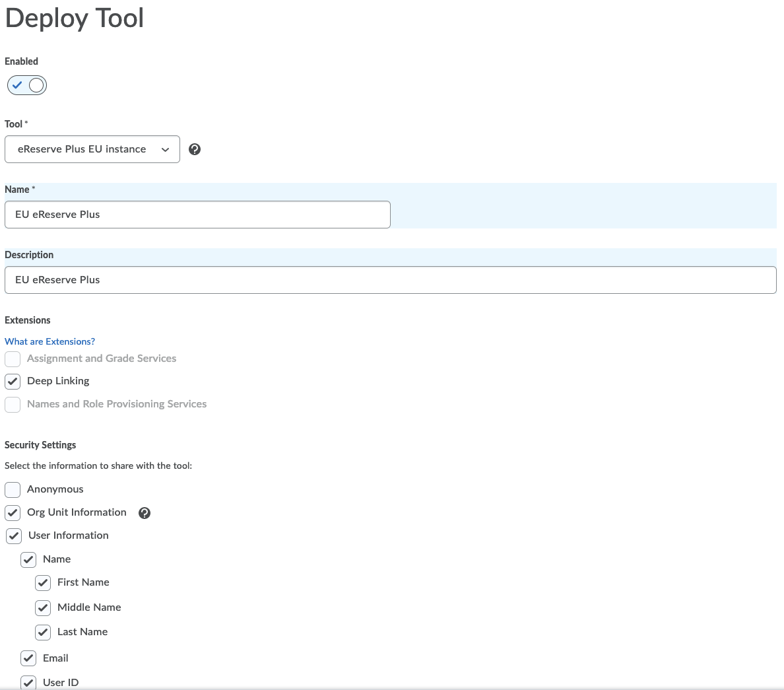Click into the Name text field
The width and height of the screenshot is (784, 690).
point(197,215)
